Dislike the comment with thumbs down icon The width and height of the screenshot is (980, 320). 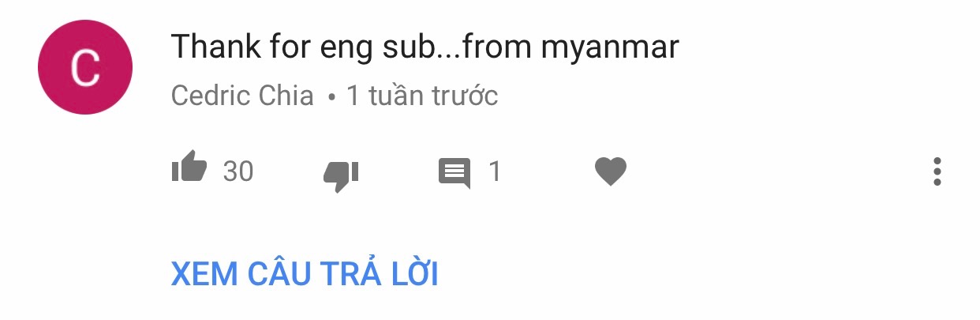(341, 175)
